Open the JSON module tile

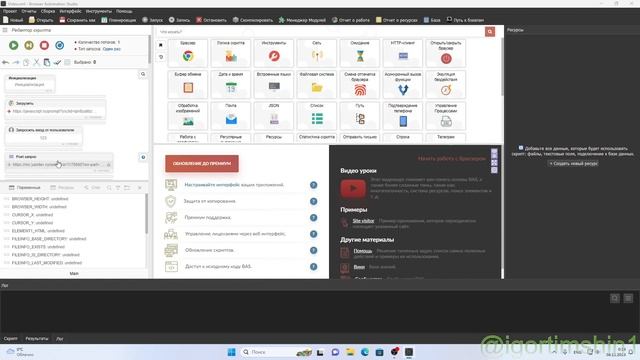point(274,116)
